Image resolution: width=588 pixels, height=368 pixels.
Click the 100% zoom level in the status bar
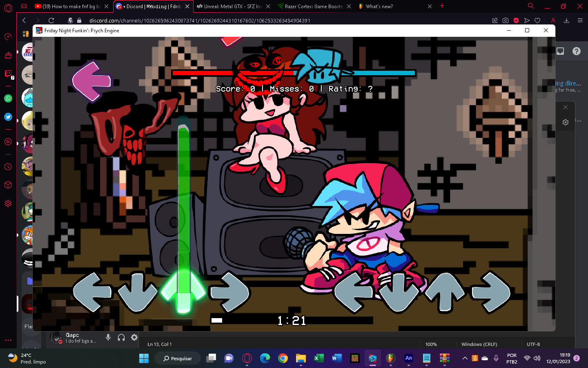click(x=431, y=344)
